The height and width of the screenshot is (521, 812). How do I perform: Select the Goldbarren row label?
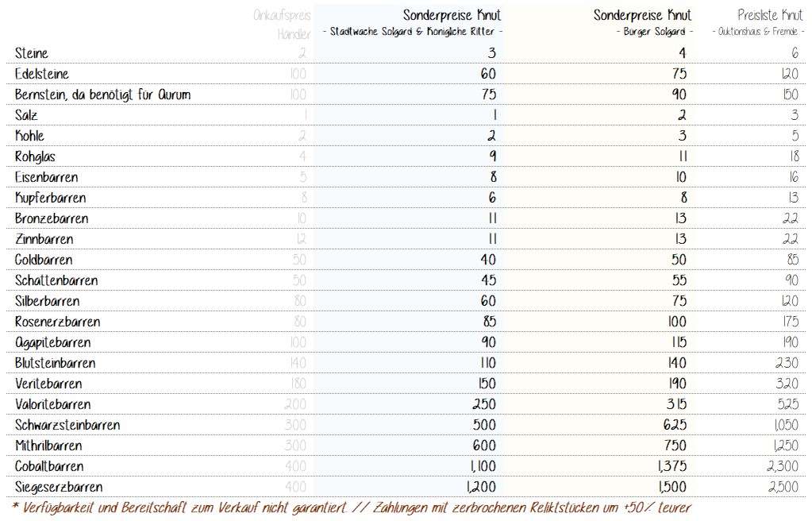coord(44,260)
